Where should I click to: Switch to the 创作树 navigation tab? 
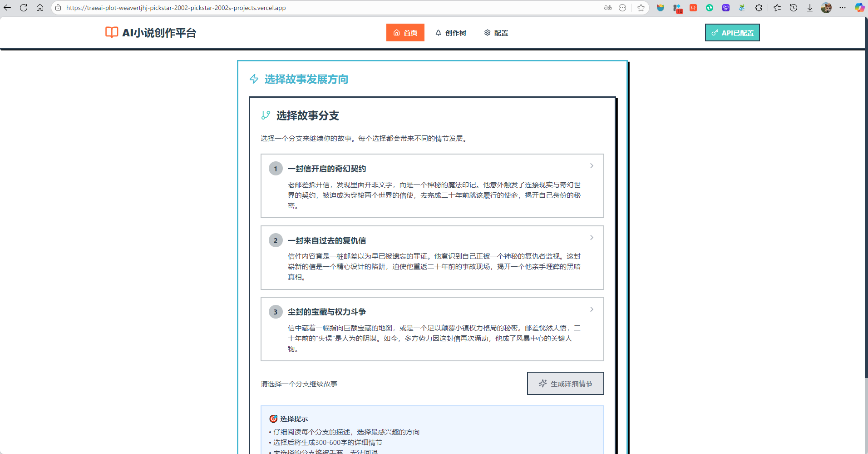451,33
